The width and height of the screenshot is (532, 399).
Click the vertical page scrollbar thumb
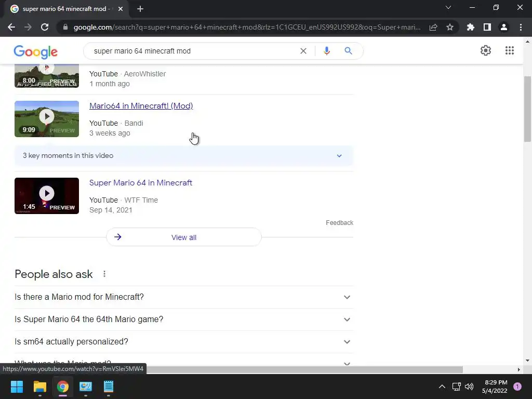point(527,109)
